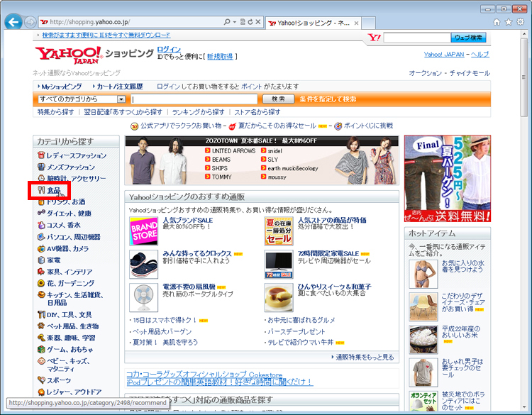Viewport: 532px width, 415px height.
Task: Click the games and toys category icon
Action: click(x=41, y=349)
